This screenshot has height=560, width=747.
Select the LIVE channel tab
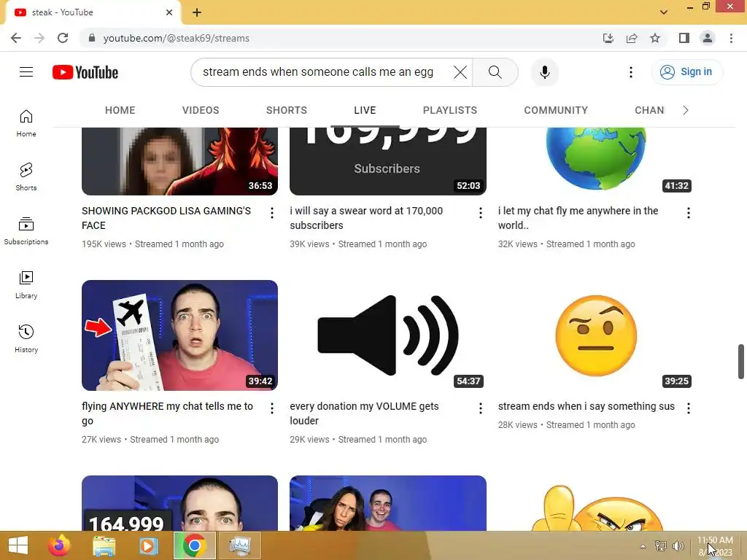(365, 111)
